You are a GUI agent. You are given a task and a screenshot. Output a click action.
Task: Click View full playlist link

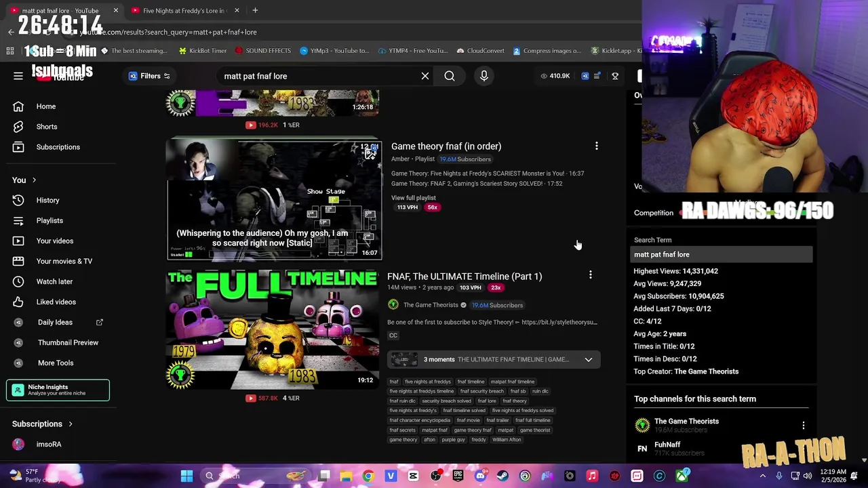click(x=414, y=198)
